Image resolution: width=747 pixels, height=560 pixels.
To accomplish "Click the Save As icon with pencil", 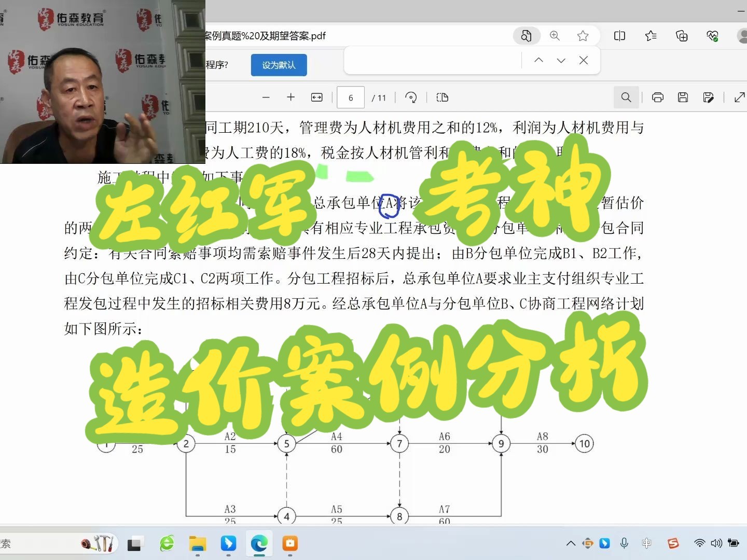I will (709, 97).
